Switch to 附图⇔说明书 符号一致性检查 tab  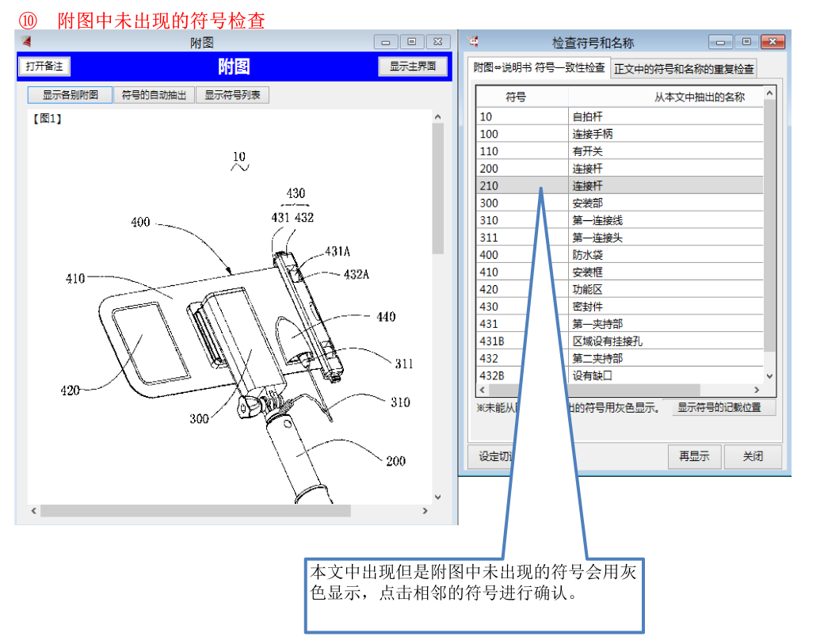(539, 67)
